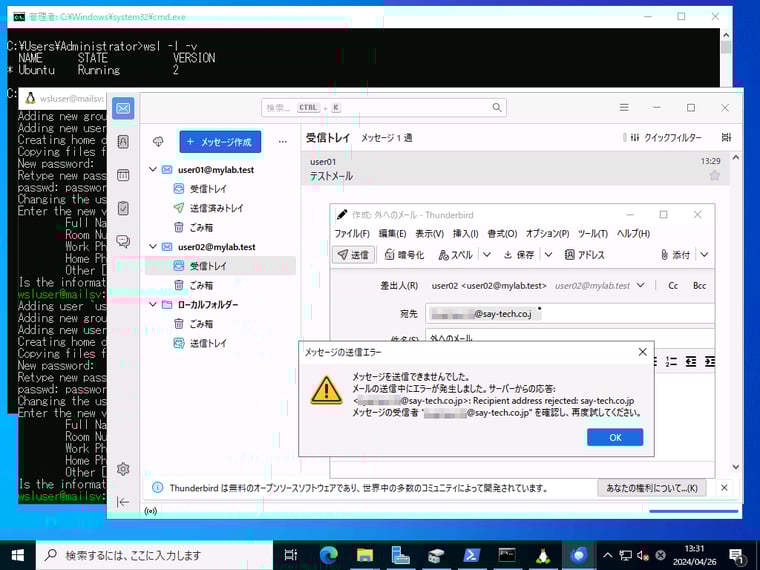
Task: Click the Windows Start button
Action: click(x=17, y=555)
